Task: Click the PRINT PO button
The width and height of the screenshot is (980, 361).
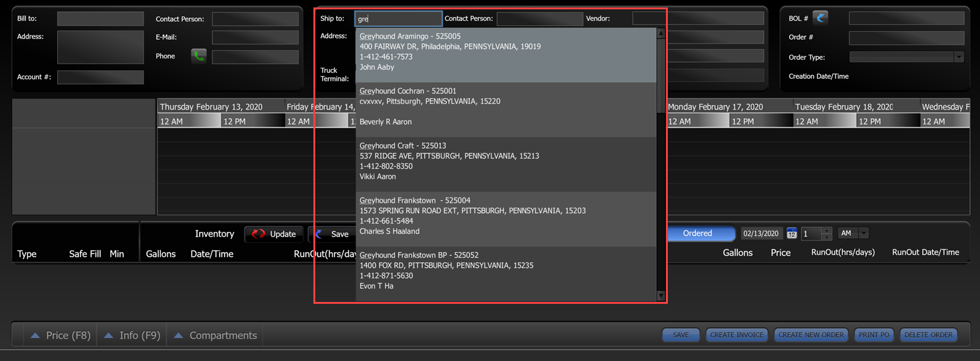Action: click(874, 335)
